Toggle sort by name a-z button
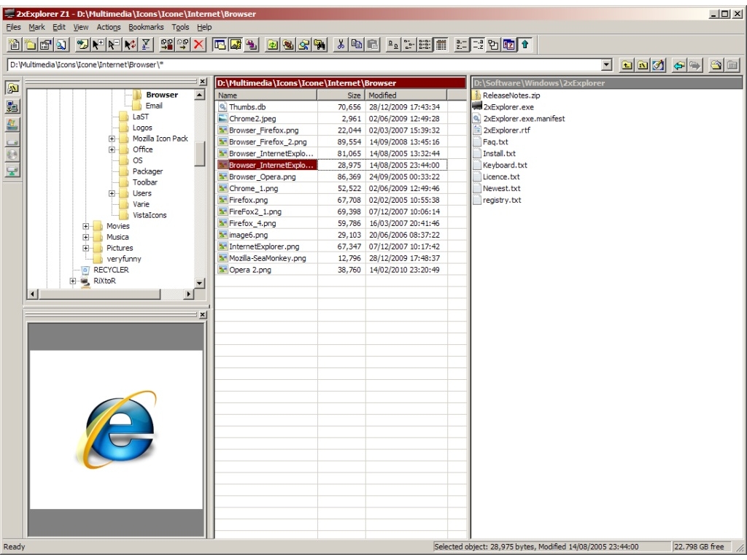 (x=461, y=44)
